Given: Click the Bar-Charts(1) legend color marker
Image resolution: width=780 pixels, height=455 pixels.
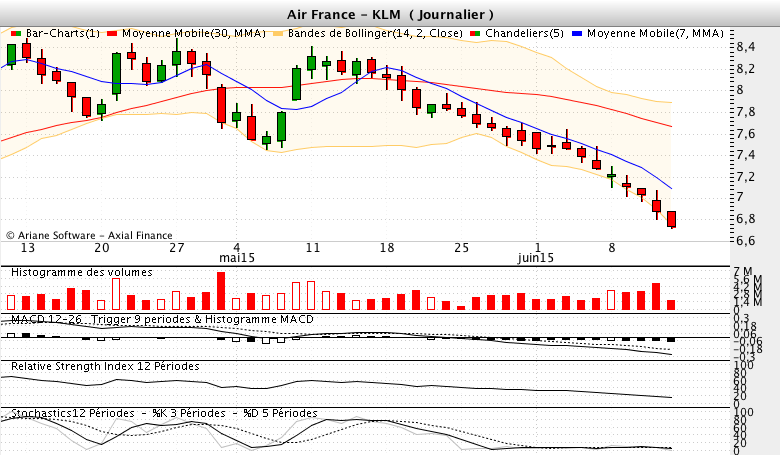Looking at the screenshot, I should point(16,33).
